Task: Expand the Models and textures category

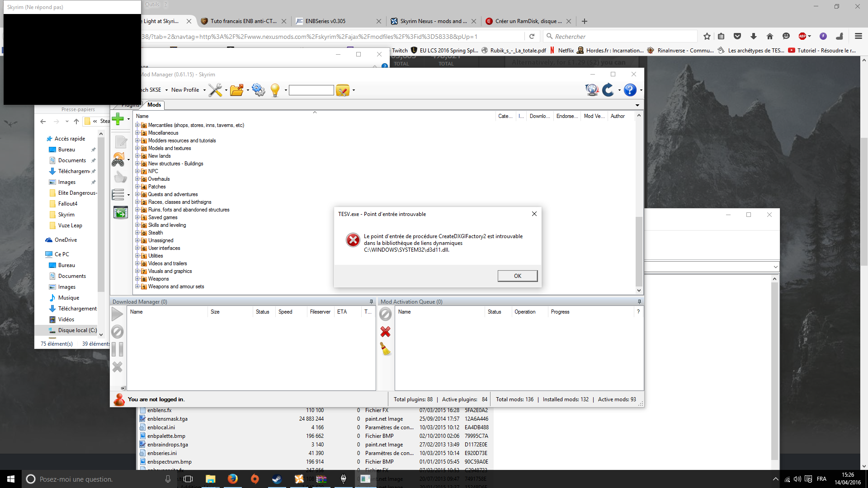Action: (137, 148)
